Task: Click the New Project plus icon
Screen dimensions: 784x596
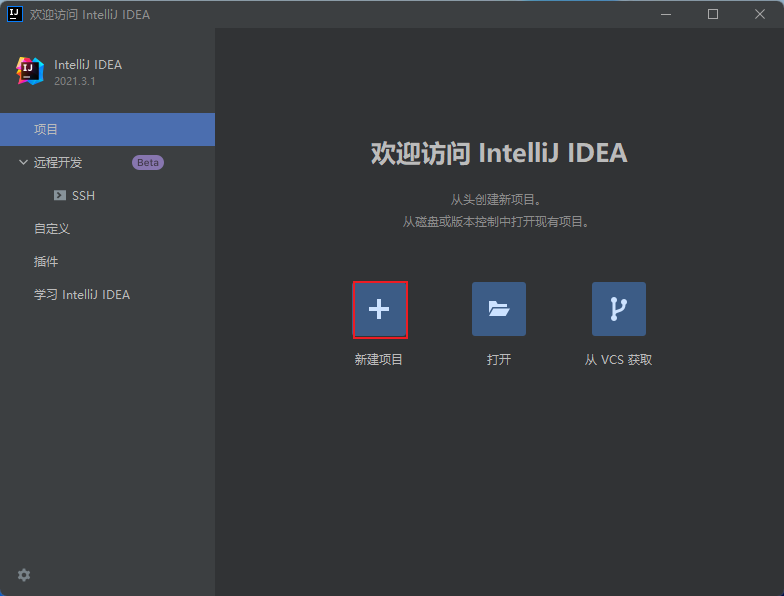Action: (379, 309)
